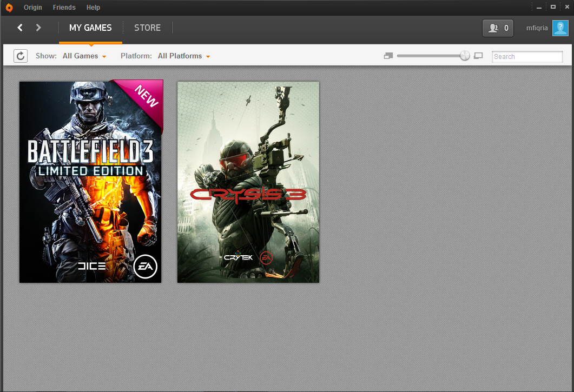Select the Crysis 3 game cover
The height and width of the screenshot is (392, 574).
(x=248, y=182)
